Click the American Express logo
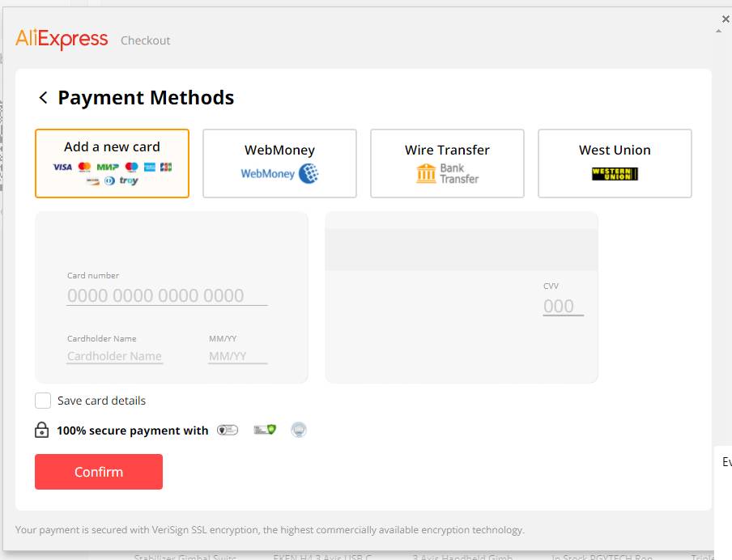732x560 pixels. tap(149, 167)
